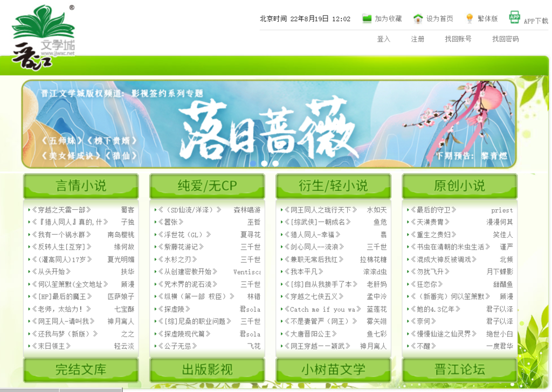Go to 小树苗文学 section
The height and width of the screenshot is (392, 552).
[333, 370]
